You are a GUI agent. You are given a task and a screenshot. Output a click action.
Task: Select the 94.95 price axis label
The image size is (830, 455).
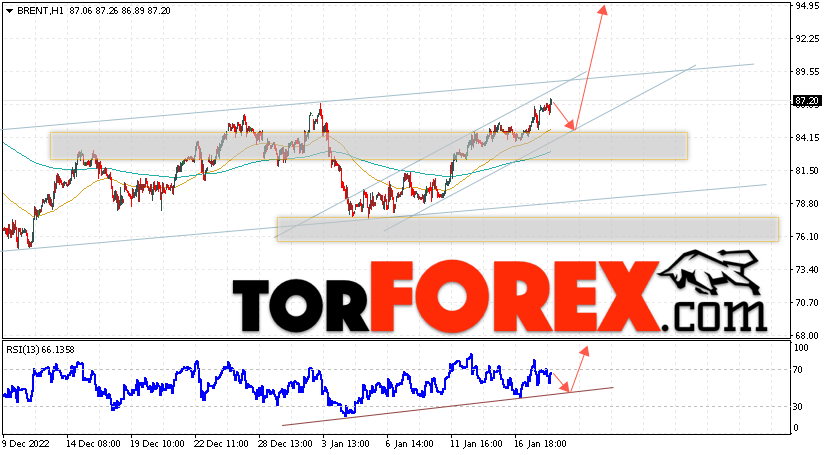(x=807, y=6)
